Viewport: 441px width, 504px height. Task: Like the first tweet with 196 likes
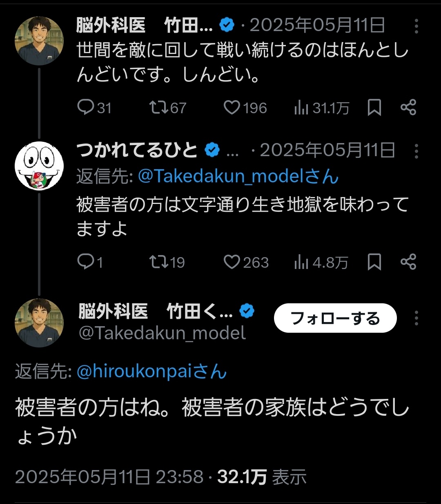click(x=232, y=108)
